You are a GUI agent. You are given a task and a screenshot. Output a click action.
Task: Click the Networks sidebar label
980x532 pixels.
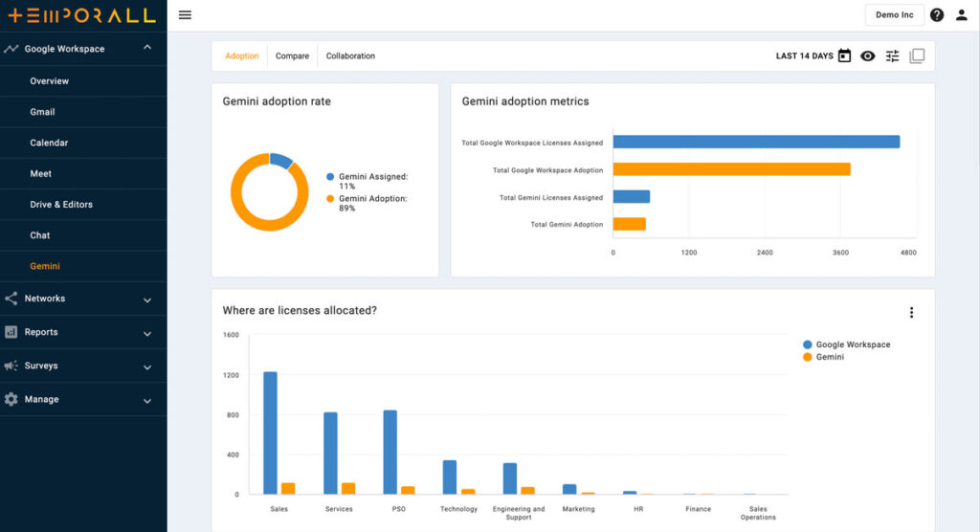(x=44, y=299)
